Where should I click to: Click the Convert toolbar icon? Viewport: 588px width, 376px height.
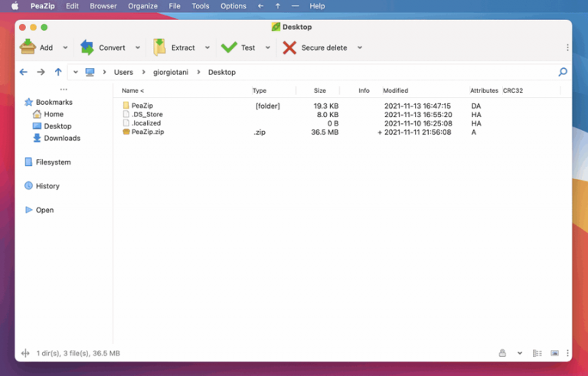click(87, 47)
